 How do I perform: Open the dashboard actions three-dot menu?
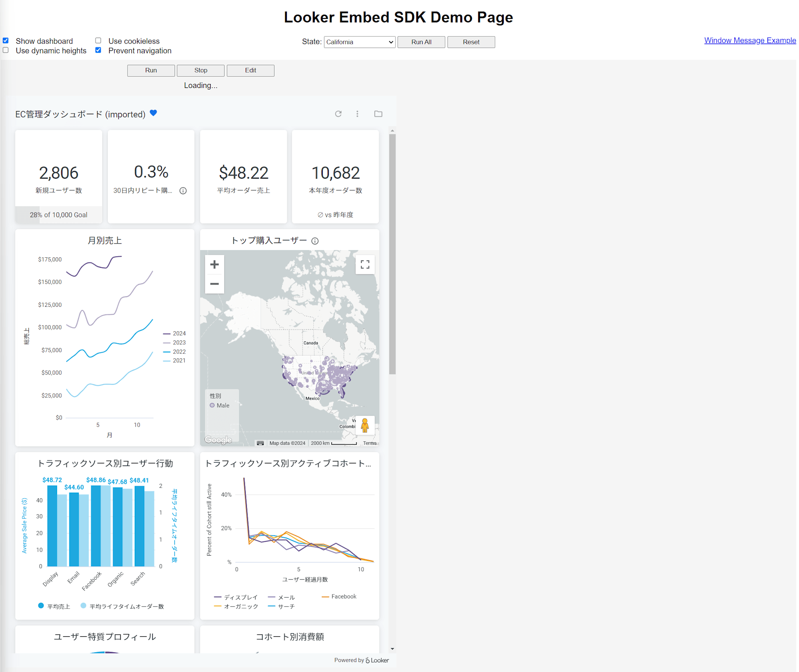[358, 114]
